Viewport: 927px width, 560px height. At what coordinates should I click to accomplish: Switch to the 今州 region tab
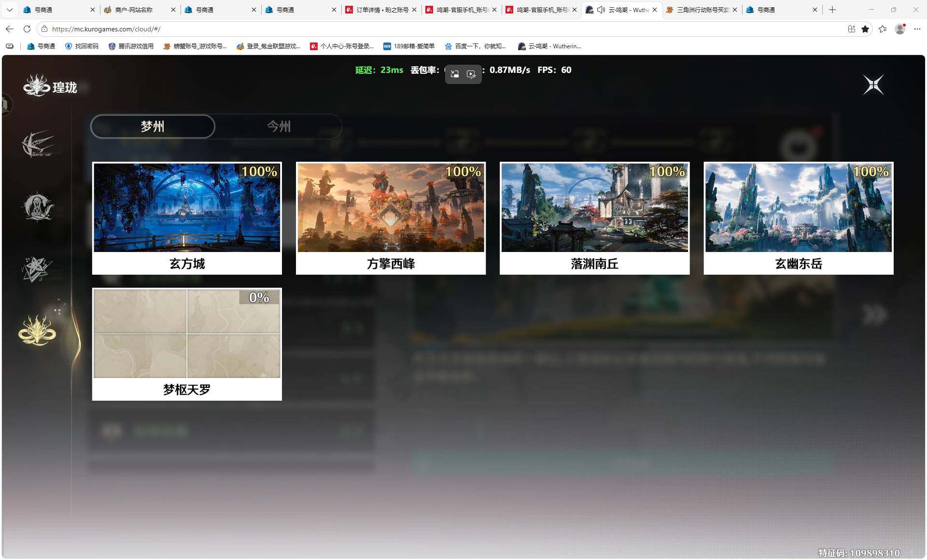[x=279, y=126]
